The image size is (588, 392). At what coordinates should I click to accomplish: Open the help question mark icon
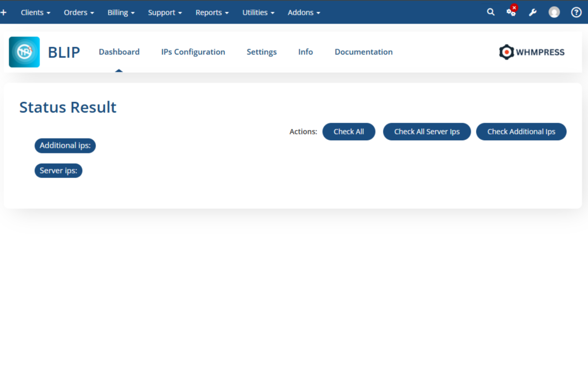coord(576,12)
